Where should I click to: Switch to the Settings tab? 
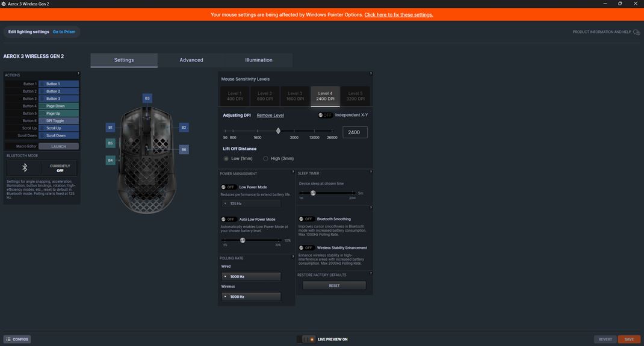[124, 60]
